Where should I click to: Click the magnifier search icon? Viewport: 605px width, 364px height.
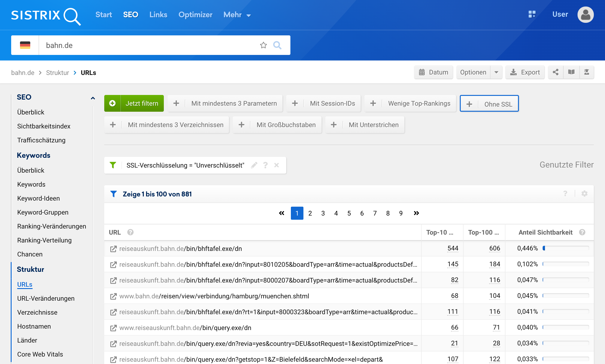pyautogui.click(x=277, y=45)
